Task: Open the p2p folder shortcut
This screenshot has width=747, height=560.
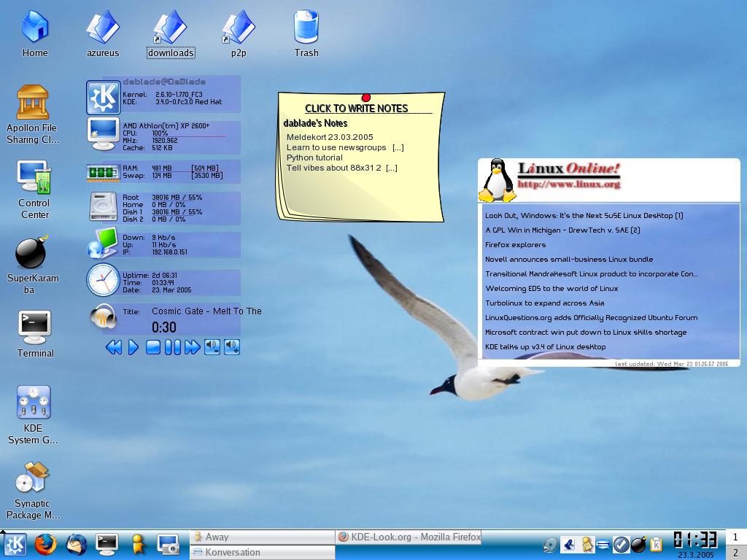Action: 239,34
